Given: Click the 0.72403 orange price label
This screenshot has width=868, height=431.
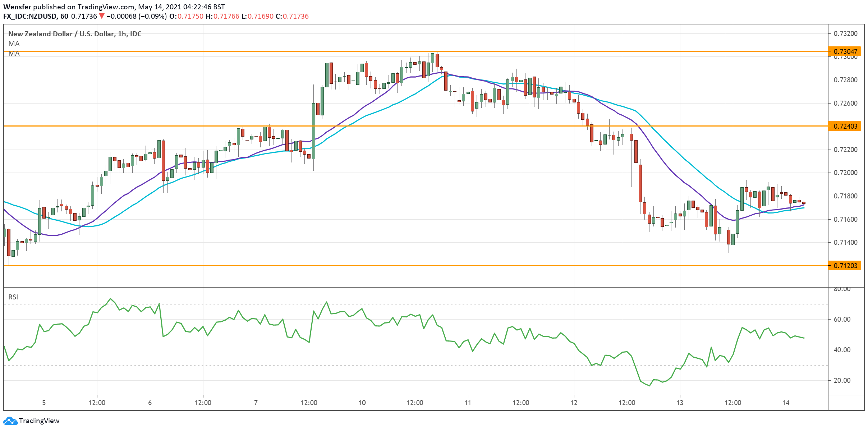Looking at the screenshot, I should [845, 126].
